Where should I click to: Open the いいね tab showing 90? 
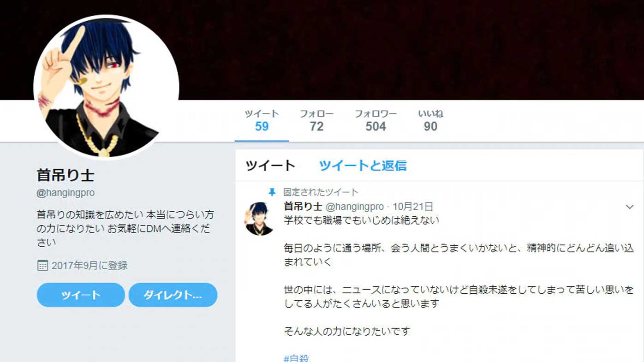coord(430,120)
